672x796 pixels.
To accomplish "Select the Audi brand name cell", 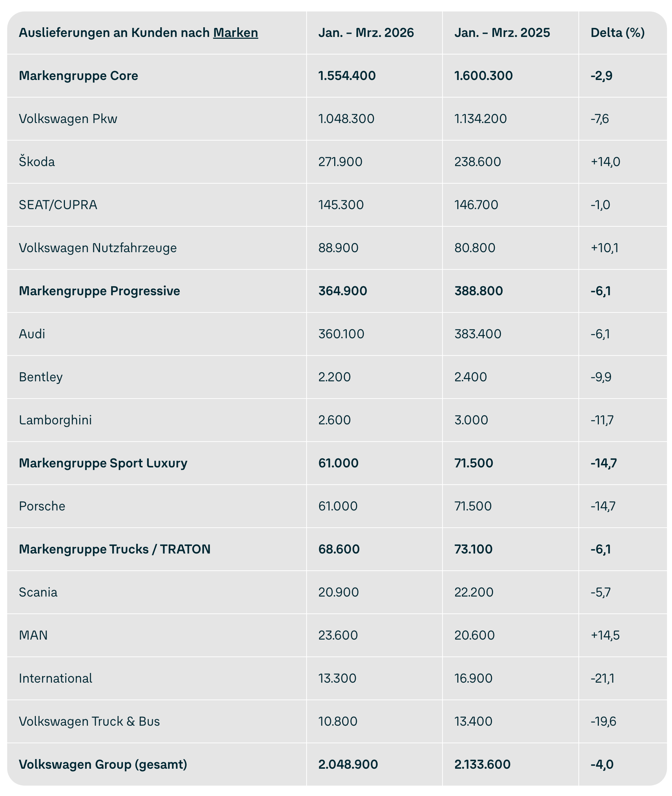I will pos(32,334).
